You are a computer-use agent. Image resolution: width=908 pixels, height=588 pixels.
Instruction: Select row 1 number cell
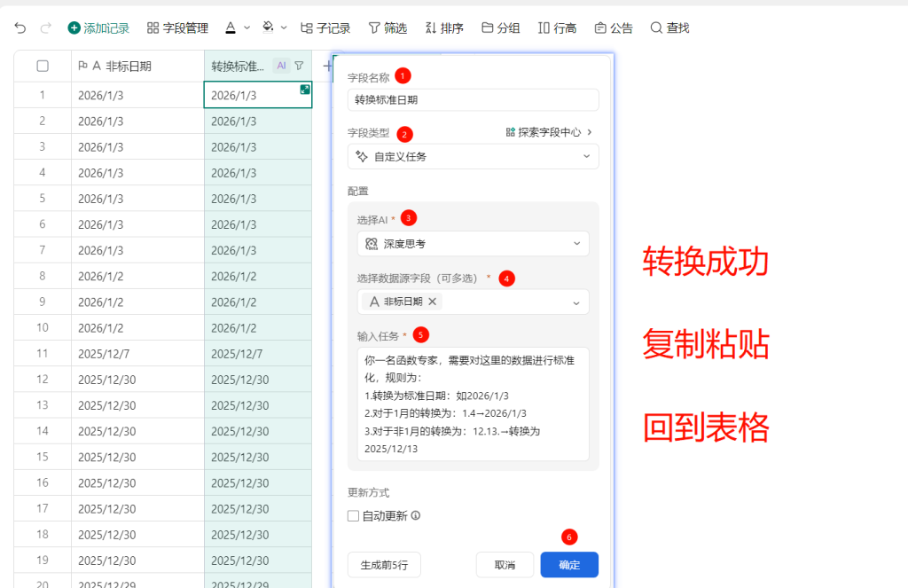tap(43, 95)
